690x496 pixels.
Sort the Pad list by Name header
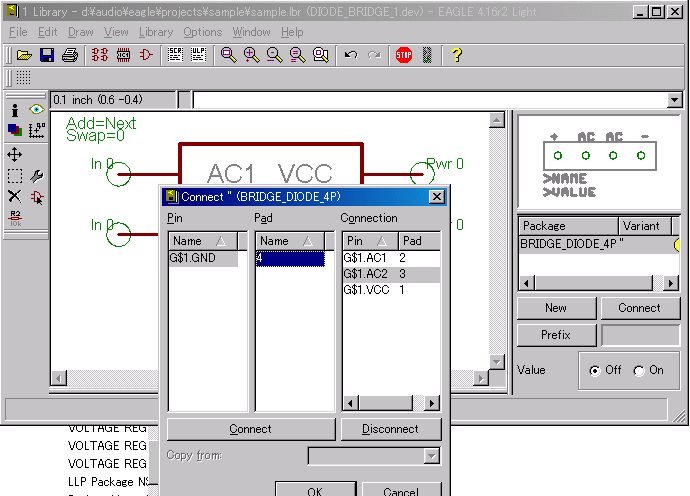(290, 241)
